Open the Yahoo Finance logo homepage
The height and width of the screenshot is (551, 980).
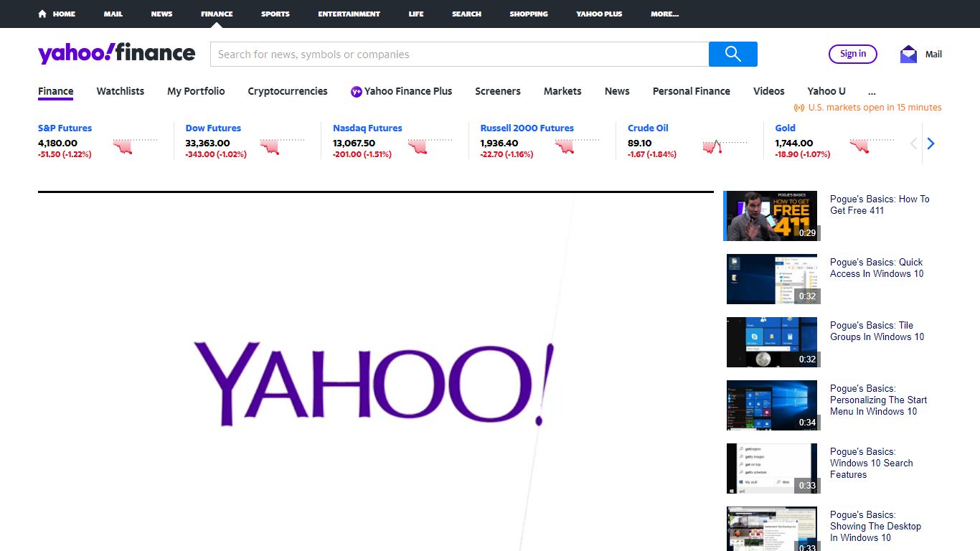(x=116, y=54)
